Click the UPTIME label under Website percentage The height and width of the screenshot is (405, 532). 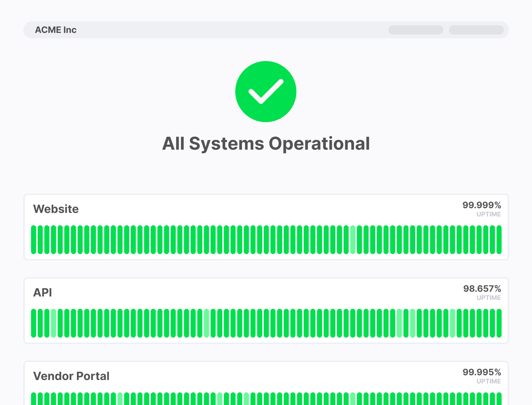(x=489, y=214)
